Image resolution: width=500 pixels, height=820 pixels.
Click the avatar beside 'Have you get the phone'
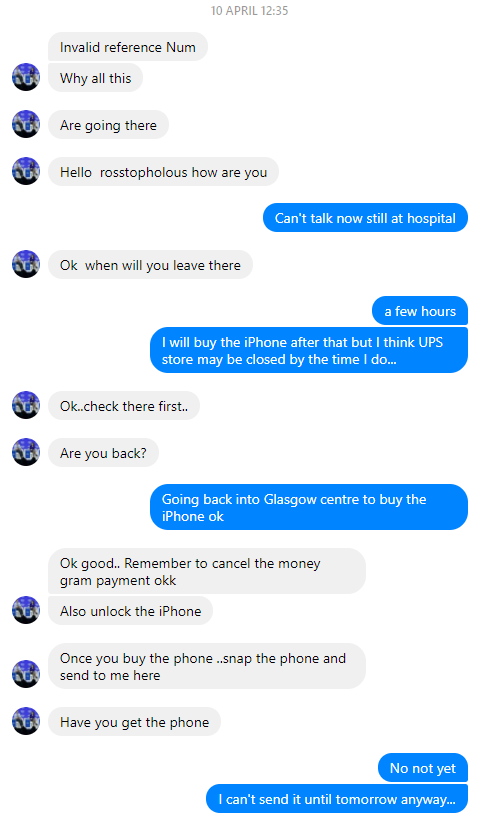pyautogui.click(x=26, y=721)
